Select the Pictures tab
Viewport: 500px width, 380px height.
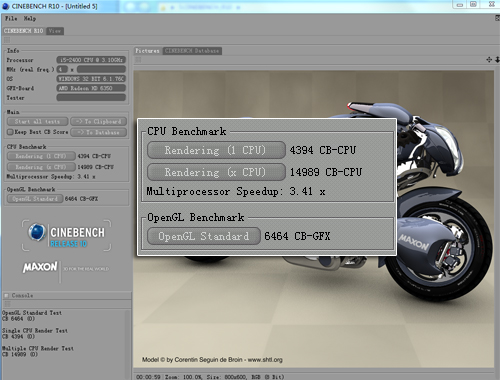[147, 51]
